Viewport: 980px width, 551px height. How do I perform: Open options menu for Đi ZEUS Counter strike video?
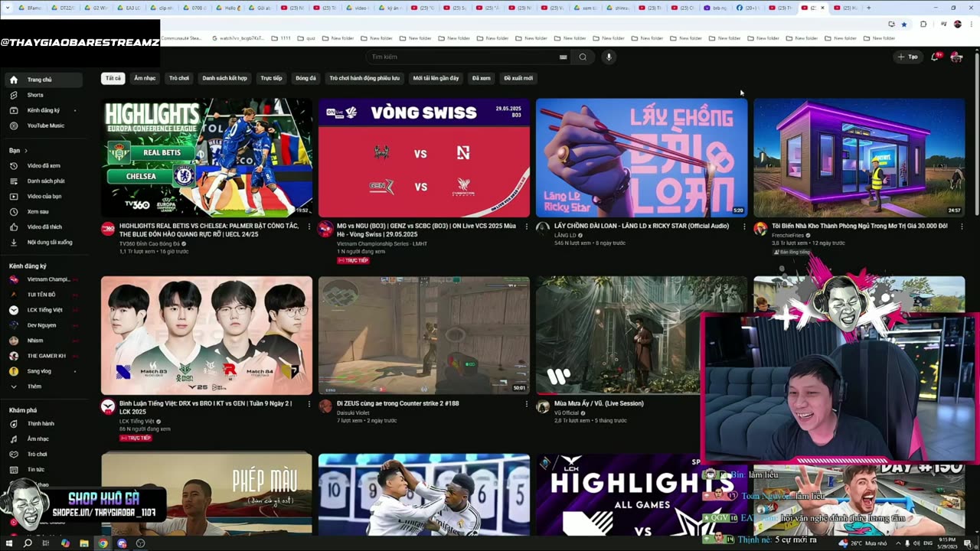pos(526,404)
